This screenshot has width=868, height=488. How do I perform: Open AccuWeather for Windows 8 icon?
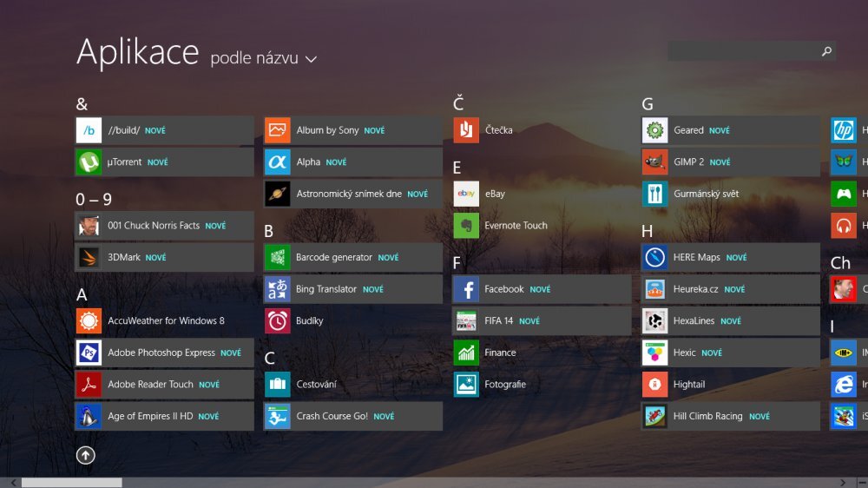[x=89, y=320]
